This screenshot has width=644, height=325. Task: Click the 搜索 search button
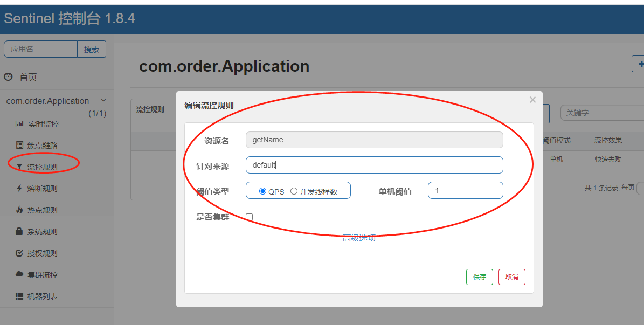[92, 49]
